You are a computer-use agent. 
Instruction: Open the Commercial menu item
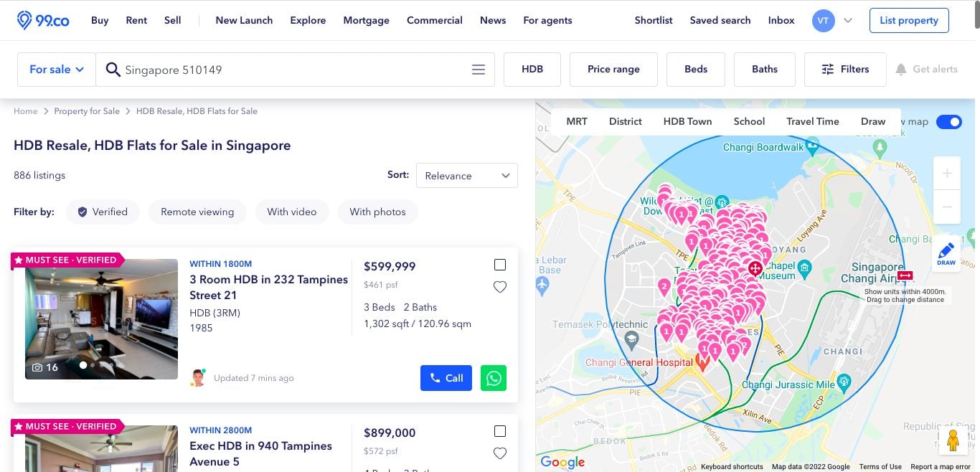coord(435,20)
